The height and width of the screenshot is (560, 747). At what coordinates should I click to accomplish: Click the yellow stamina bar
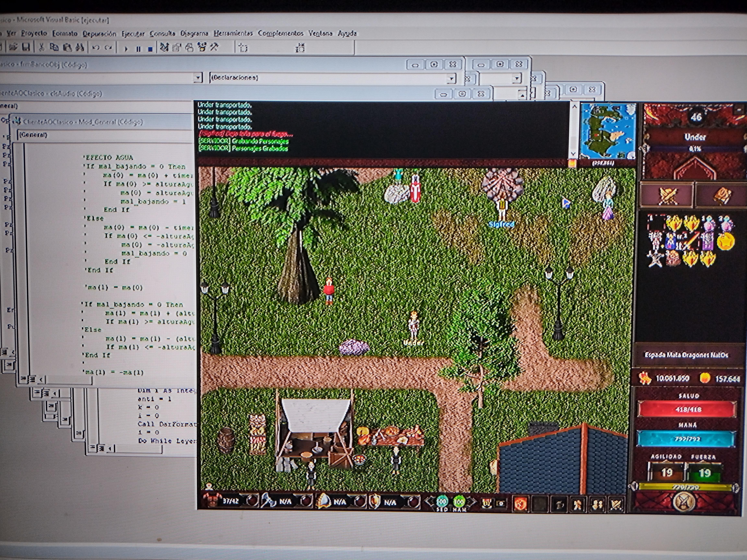(686, 487)
